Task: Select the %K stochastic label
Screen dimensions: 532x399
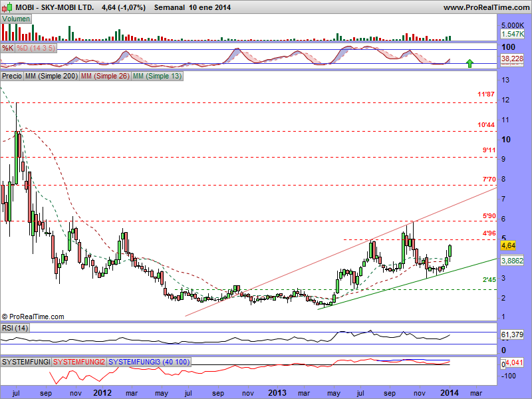Action: tap(7, 48)
